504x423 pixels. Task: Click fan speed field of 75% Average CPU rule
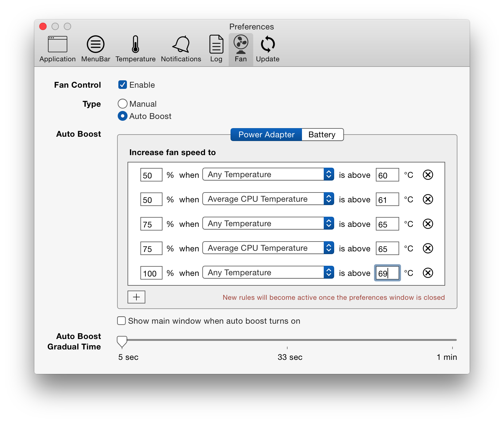click(151, 248)
